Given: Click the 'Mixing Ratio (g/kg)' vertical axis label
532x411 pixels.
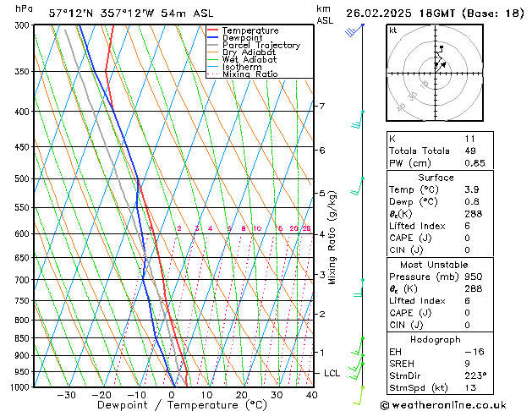Looking at the screenshot, I should pos(332,238).
